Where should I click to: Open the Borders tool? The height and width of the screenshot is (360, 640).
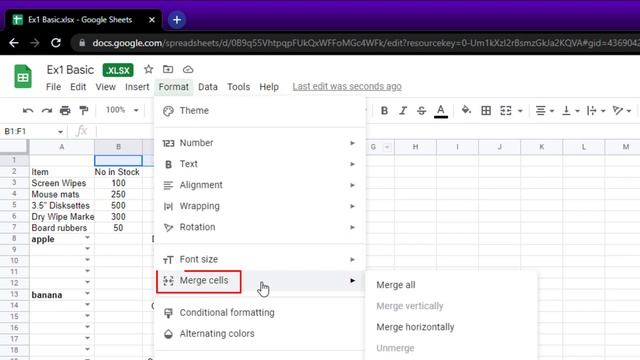[486, 111]
